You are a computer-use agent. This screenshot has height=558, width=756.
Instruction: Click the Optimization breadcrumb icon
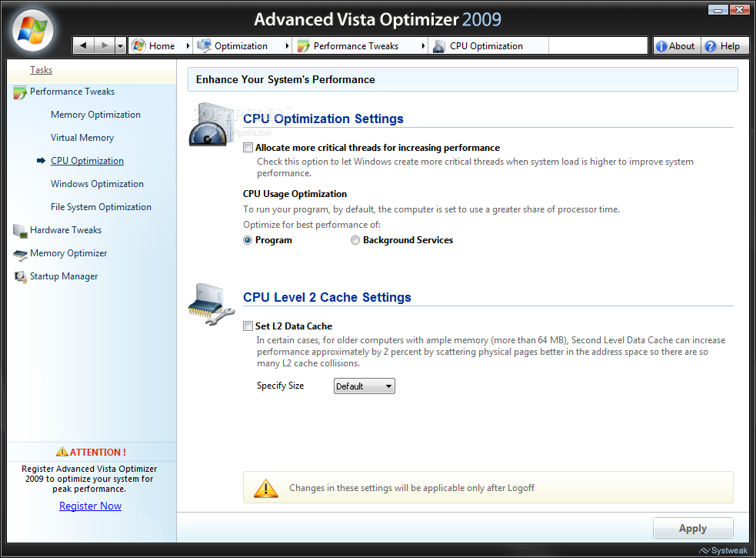pyautogui.click(x=204, y=46)
